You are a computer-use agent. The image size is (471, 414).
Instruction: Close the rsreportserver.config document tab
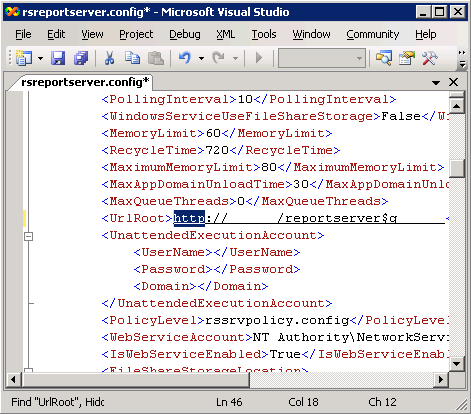click(x=453, y=82)
